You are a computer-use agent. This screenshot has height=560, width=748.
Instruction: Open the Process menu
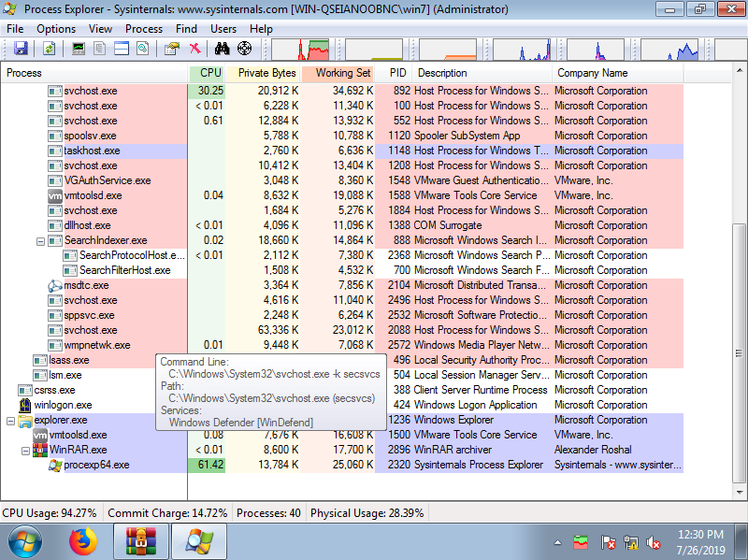tap(144, 29)
